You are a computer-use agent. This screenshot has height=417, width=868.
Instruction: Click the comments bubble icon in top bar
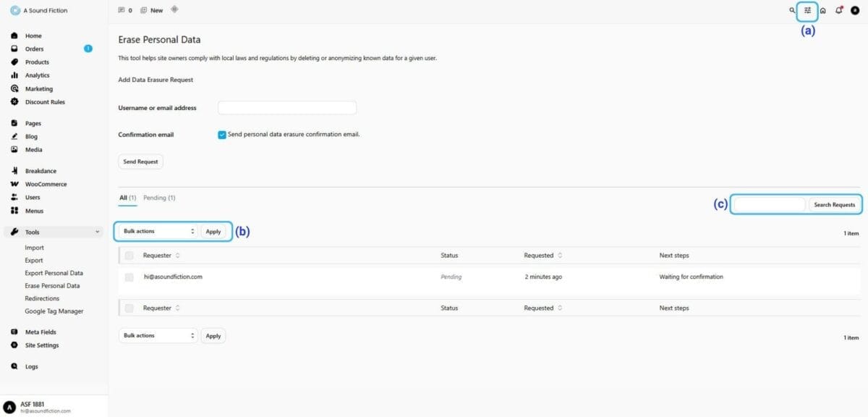[122, 10]
